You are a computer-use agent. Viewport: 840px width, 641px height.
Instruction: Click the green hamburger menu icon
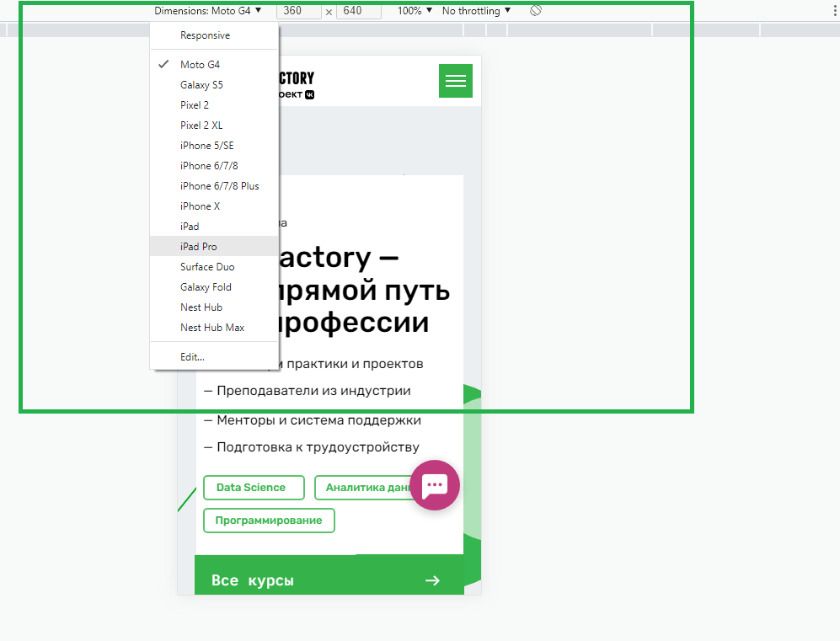[455, 81]
